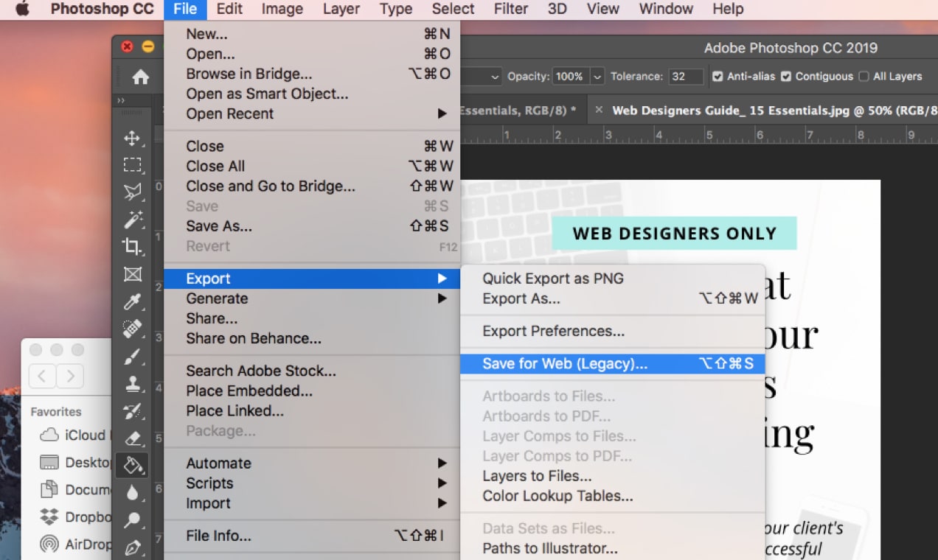
Task: Select the Rectangular Marquee tool
Action: 132,165
